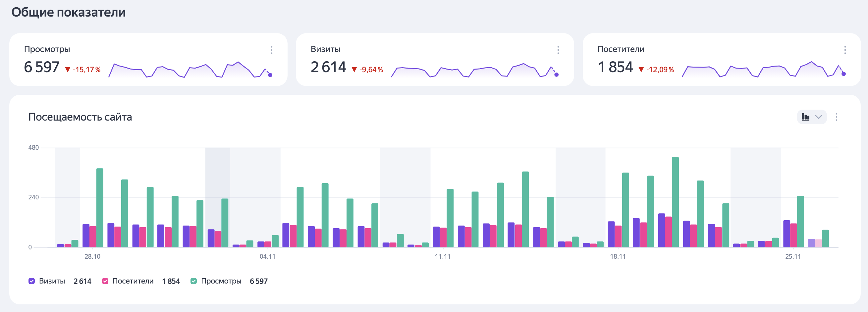This screenshot has width=868, height=312.
Task: Click the Визиты value 2 614
Action: click(x=328, y=67)
